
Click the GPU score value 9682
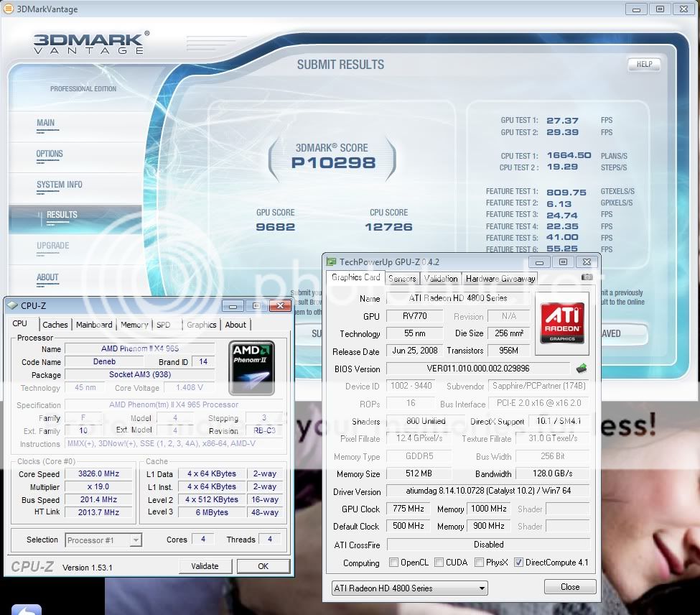click(275, 227)
